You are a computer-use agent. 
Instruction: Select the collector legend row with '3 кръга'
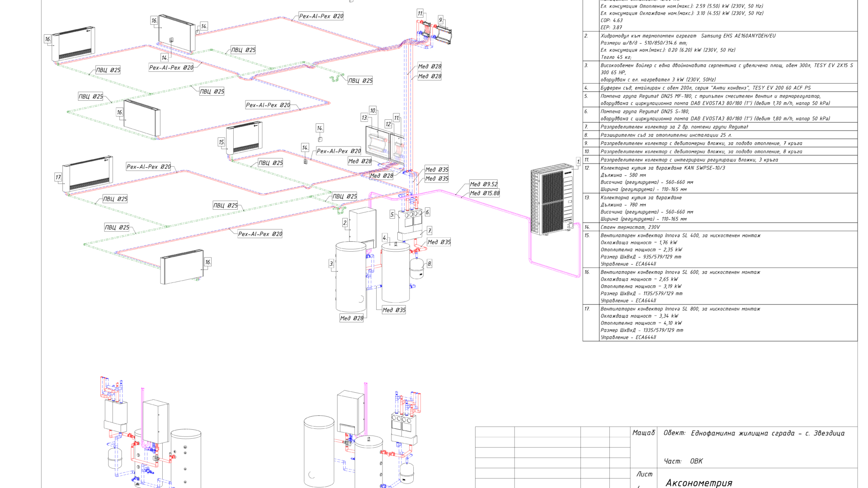pos(720,160)
